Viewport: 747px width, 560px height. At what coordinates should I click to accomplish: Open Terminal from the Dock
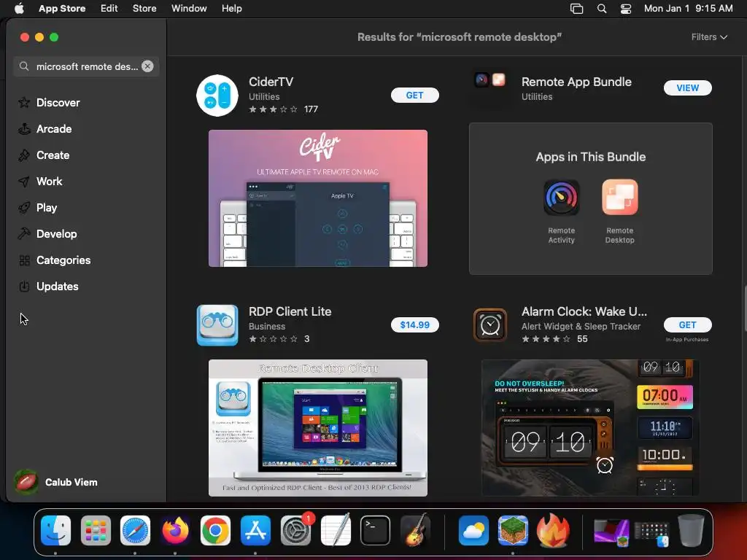click(x=376, y=530)
